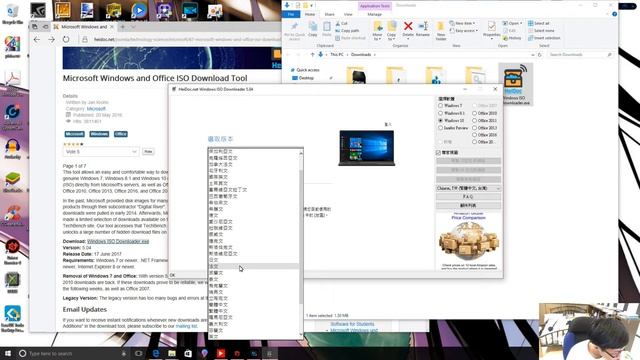This screenshot has width=640, height=360.
Task: Switch to the Home ribbon tab
Action: [x=310, y=14]
